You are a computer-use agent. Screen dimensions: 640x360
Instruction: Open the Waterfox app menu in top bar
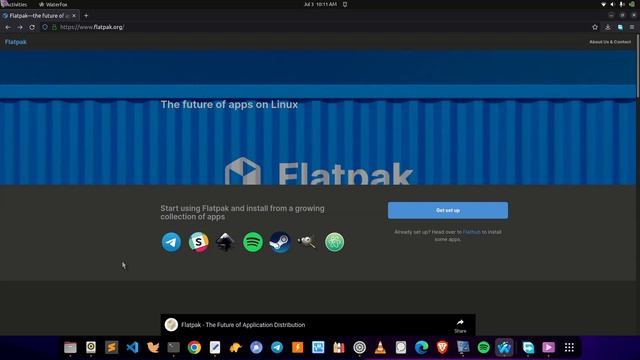(53, 4)
